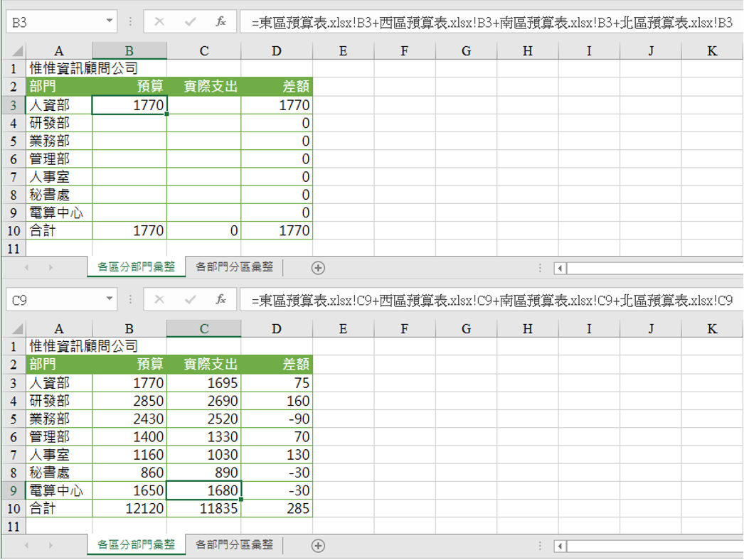The width and height of the screenshot is (744, 560).
Task: Click 合計 cell in upper sheet
Action: 59,230
